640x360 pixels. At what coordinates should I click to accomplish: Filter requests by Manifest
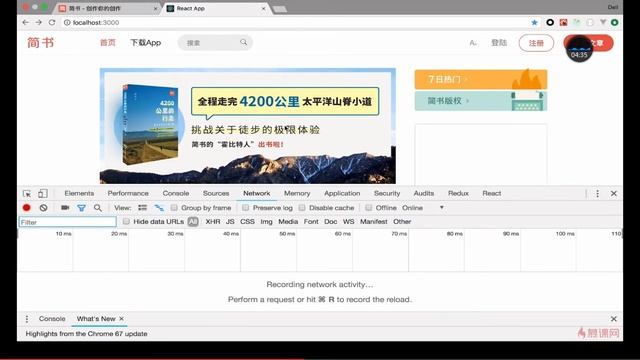[373, 222]
